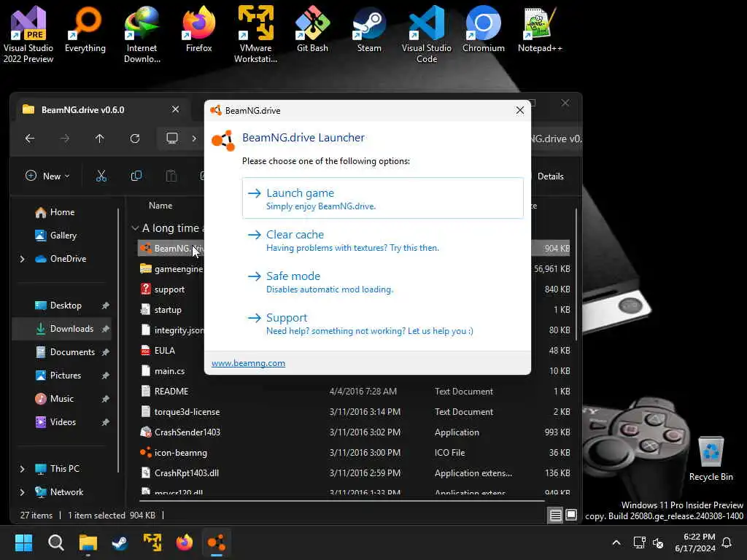Open Music quick access folder
This screenshot has width=747, height=560.
click(61, 399)
